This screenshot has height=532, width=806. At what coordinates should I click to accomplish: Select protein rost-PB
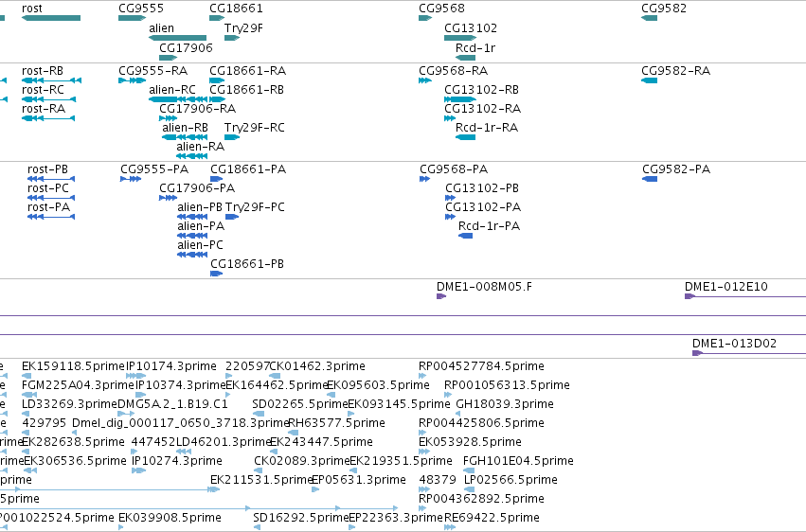point(47,169)
